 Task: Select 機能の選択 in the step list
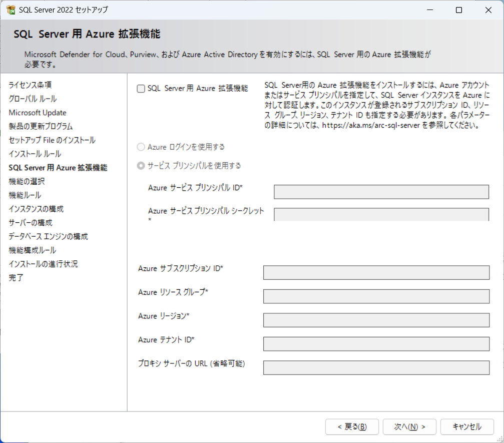tap(27, 181)
